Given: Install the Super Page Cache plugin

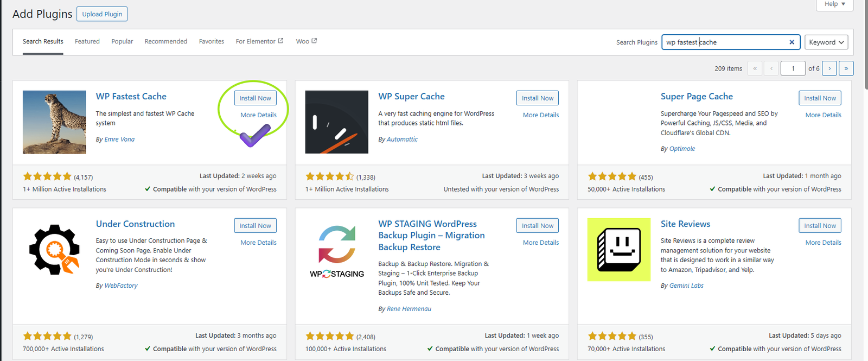Looking at the screenshot, I should pos(820,98).
